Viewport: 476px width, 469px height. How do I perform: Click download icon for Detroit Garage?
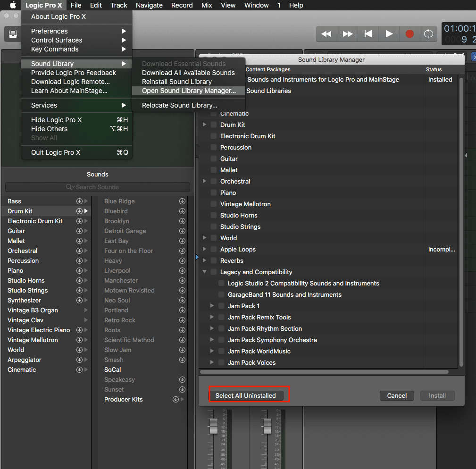point(182,231)
